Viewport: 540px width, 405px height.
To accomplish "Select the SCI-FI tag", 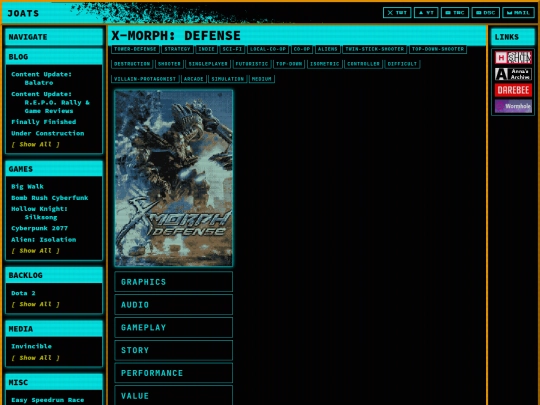I will pos(232,49).
